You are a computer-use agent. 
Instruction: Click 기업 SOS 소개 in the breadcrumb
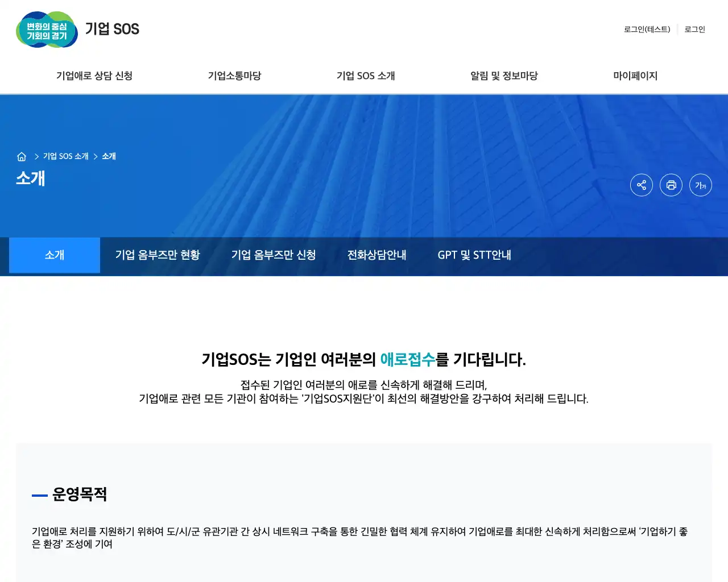64,156
